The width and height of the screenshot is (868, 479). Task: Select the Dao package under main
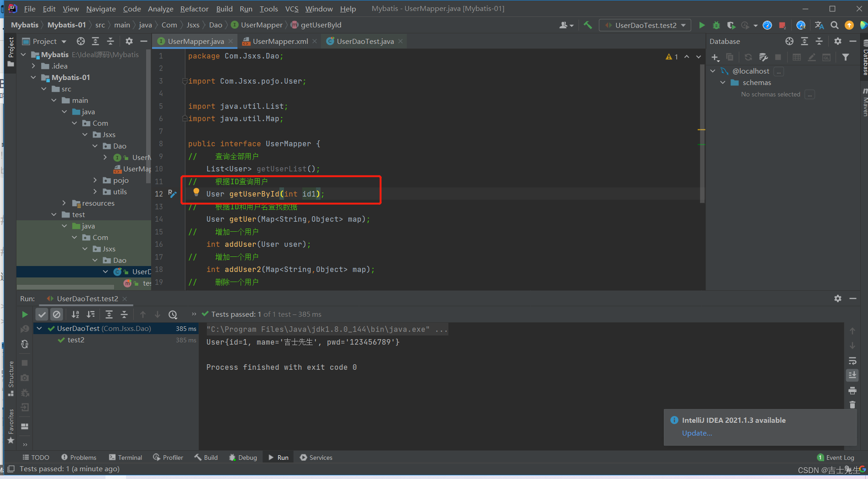120,146
